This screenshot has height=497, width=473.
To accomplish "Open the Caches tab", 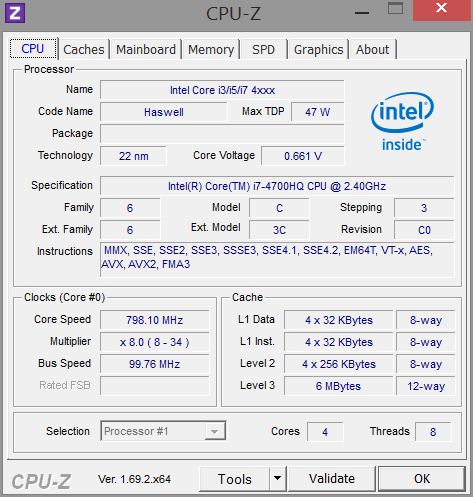I will 84,50.
